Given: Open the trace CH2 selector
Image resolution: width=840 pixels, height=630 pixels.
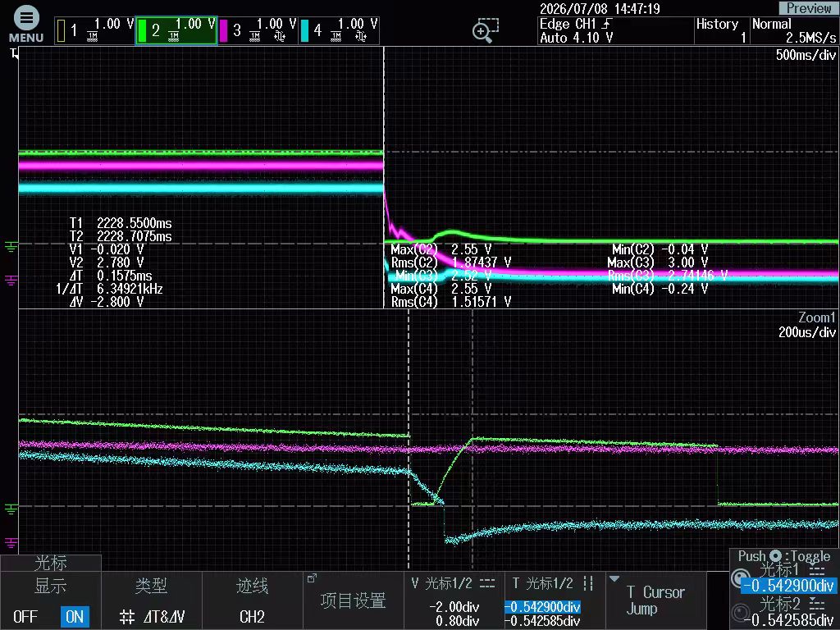Looking at the screenshot, I should coord(253,600).
